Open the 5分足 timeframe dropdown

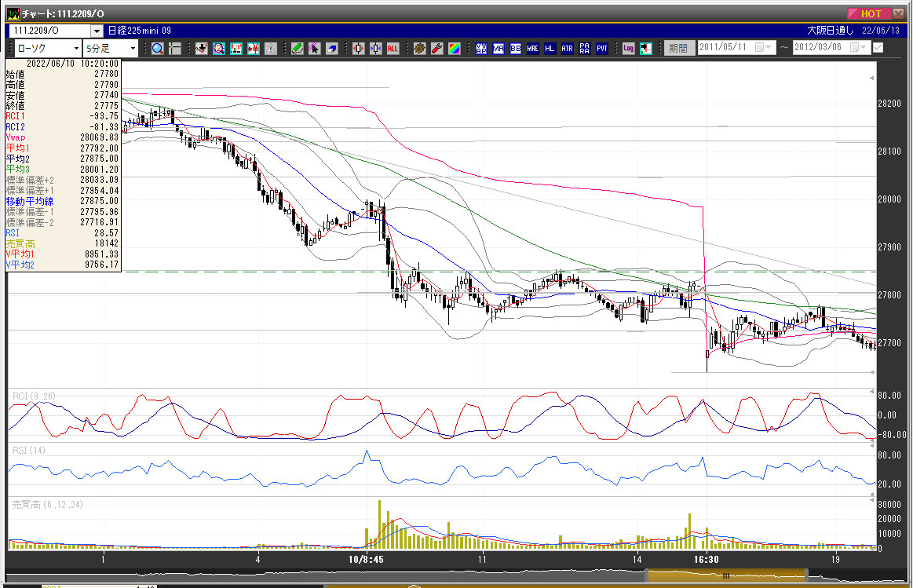click(133, 49)
